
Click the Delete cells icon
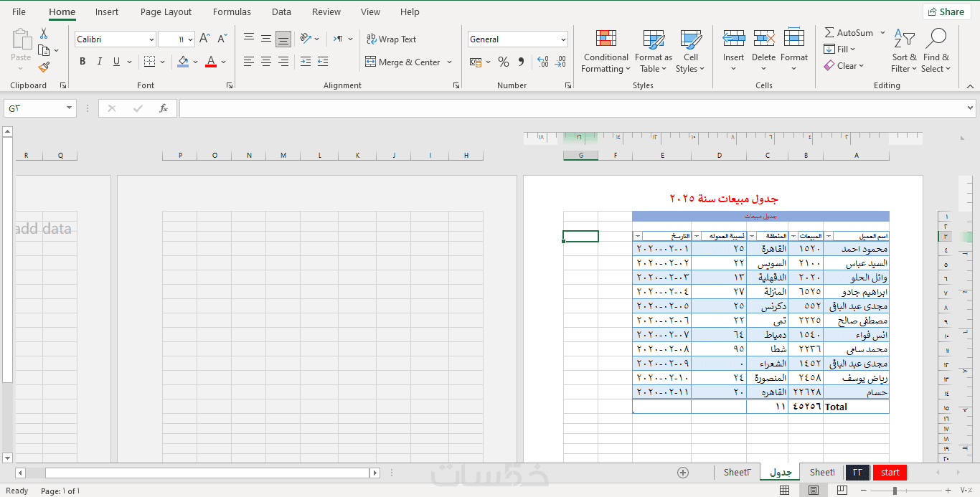(764, 38)
